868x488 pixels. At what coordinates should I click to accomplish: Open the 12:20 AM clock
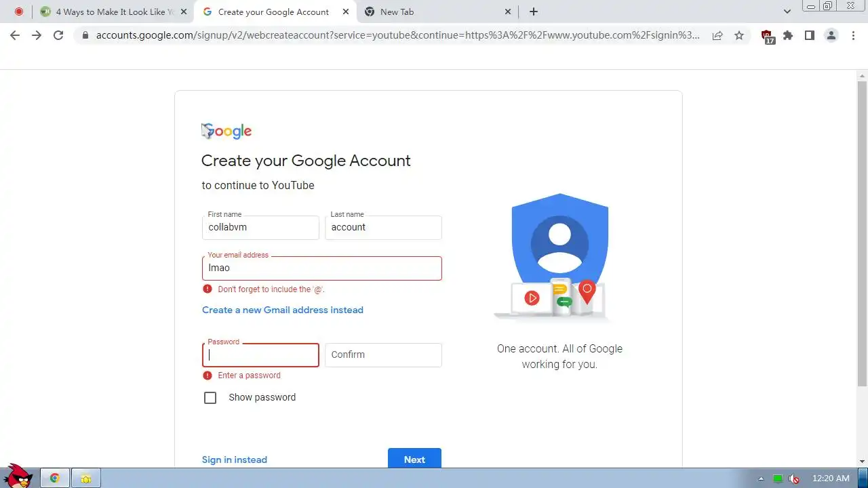pos(831,479)
